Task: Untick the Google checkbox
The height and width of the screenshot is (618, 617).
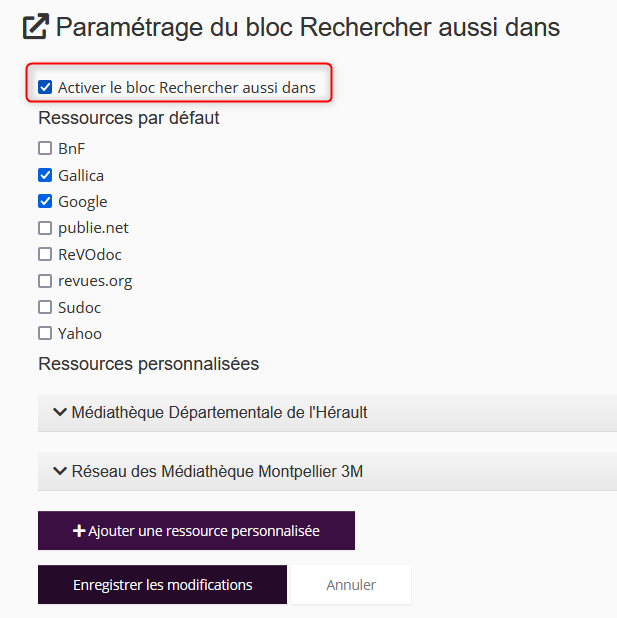Action: [45, 202]
